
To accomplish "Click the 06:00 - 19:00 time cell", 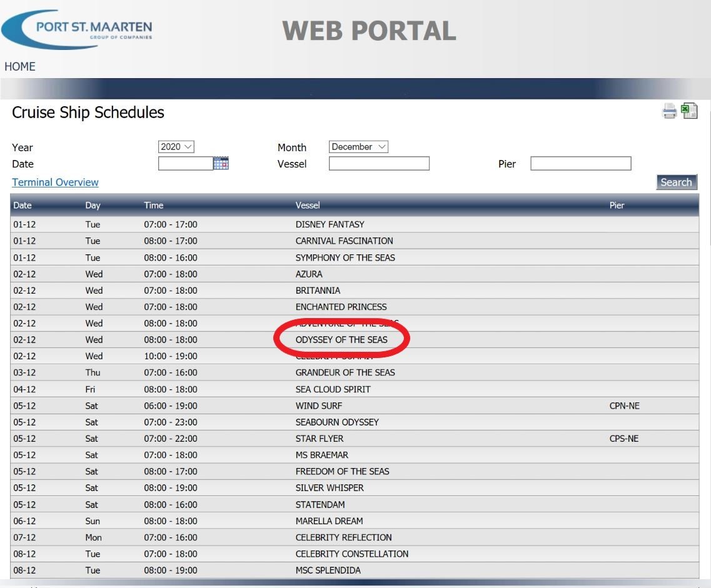I will click(171, 406).
